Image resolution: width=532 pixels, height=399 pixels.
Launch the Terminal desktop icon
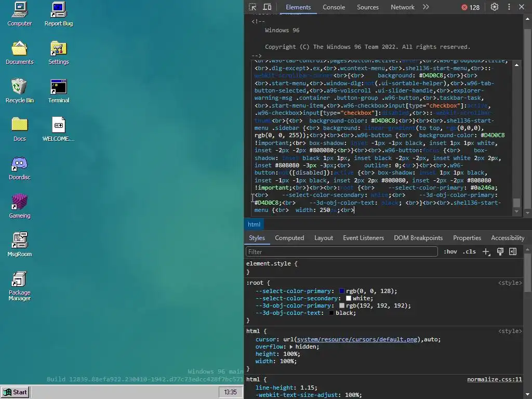tap(58, 91)
